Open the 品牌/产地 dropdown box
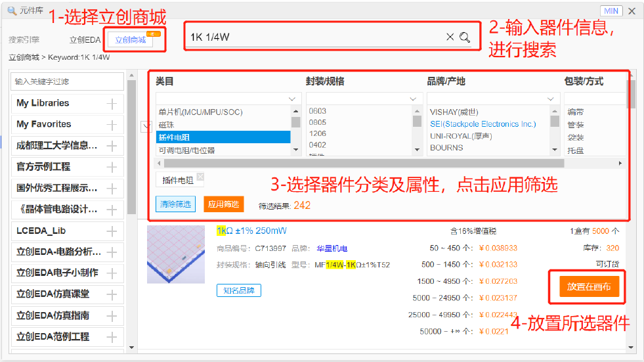The height and width of the screenshot is (362, 644). [493, 99]
